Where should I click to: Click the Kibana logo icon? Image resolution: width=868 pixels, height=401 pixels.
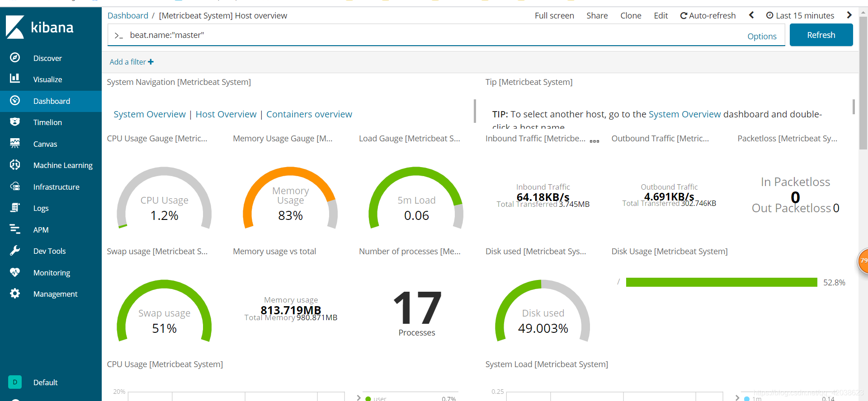coord(15,27)
